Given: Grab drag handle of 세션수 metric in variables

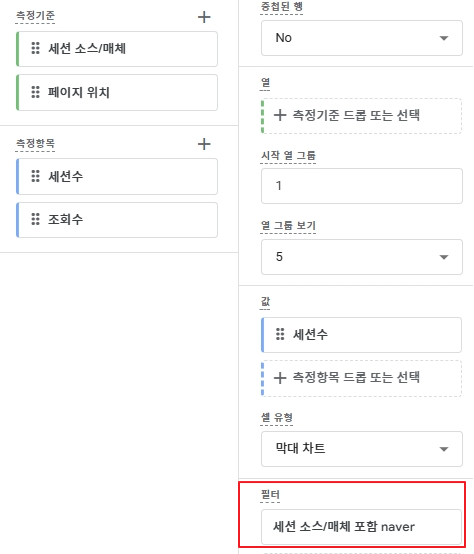Looking at the screenshot, I should click(35, 176).
